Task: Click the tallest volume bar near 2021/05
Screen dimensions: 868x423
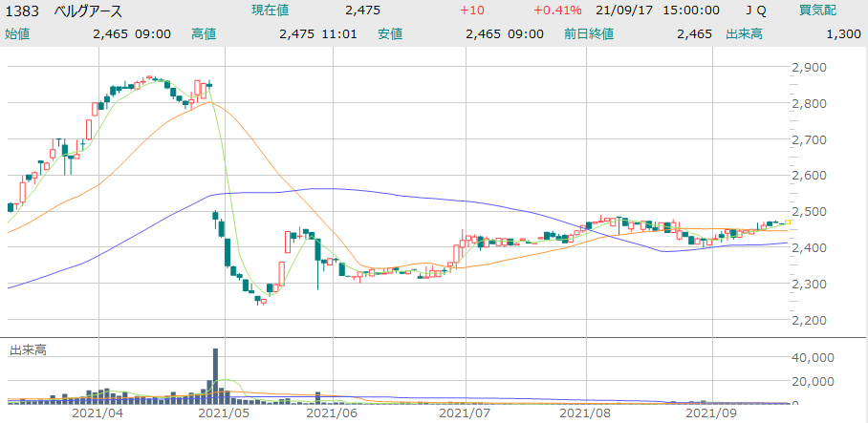Action: pyautogui.click(x=216, y=374)
